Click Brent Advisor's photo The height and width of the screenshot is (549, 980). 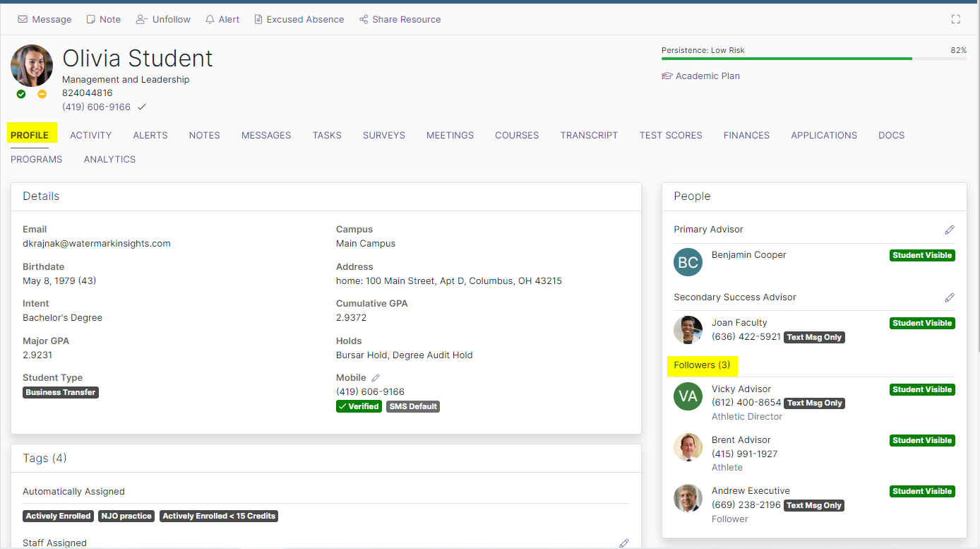pos(688,447)
